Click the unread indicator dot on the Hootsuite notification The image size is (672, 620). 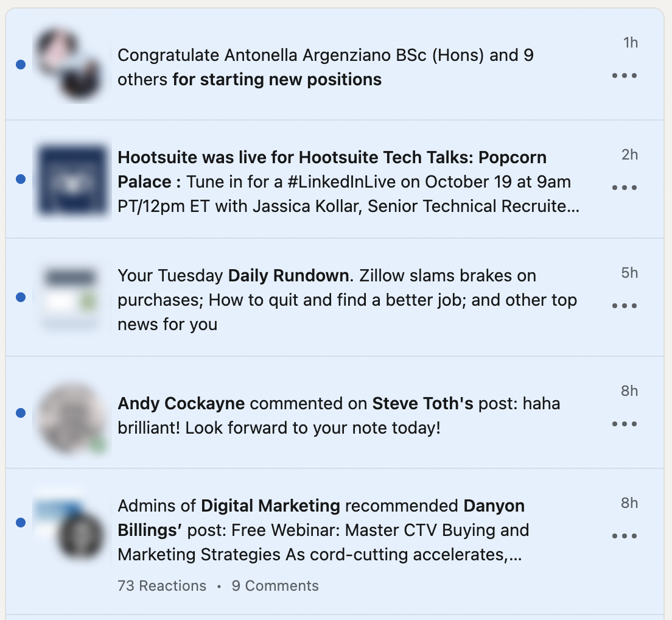21,179
